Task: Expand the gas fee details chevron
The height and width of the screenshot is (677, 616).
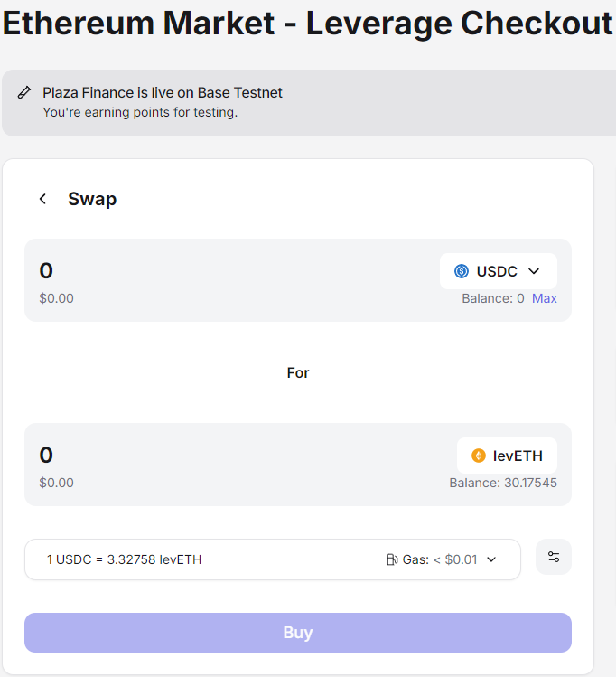Action: click(491, 559)
